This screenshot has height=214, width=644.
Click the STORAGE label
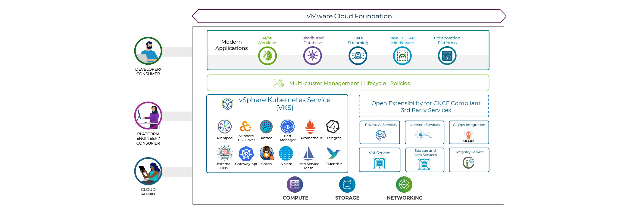(347, 198)
